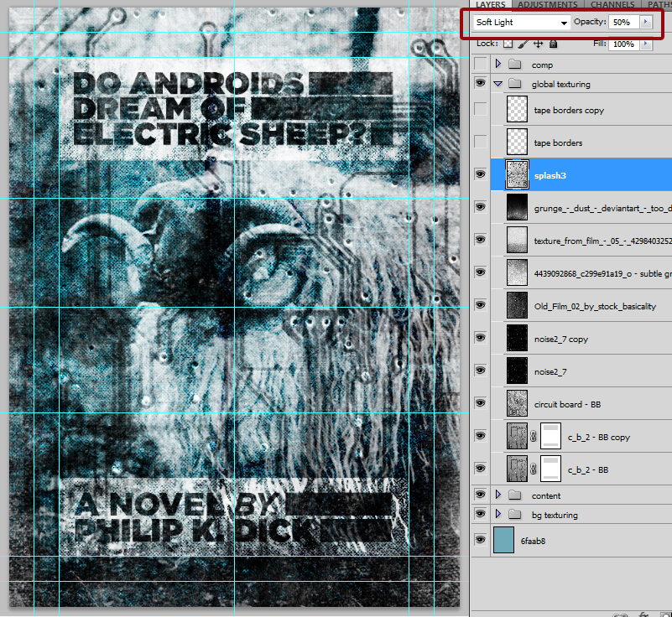Hide the global texturing group
672x617 pixels.
pyautogui.click(x=481, y=83)
